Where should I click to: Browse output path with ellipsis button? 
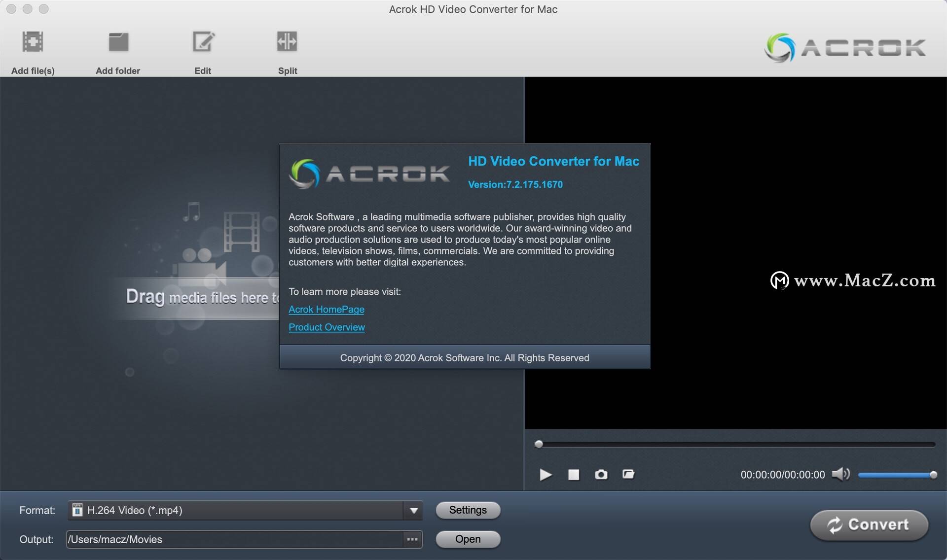(x=412, y=539)
